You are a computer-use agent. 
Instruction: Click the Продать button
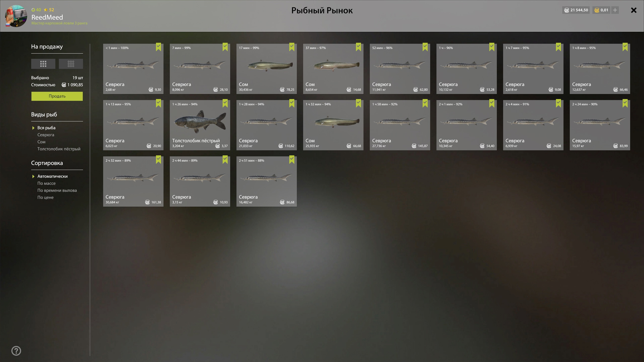click(57, 96)
